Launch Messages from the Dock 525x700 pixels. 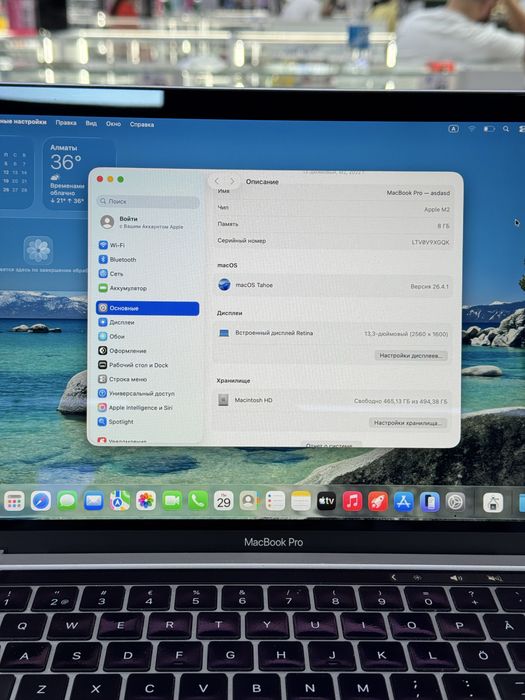coord(67,501)
